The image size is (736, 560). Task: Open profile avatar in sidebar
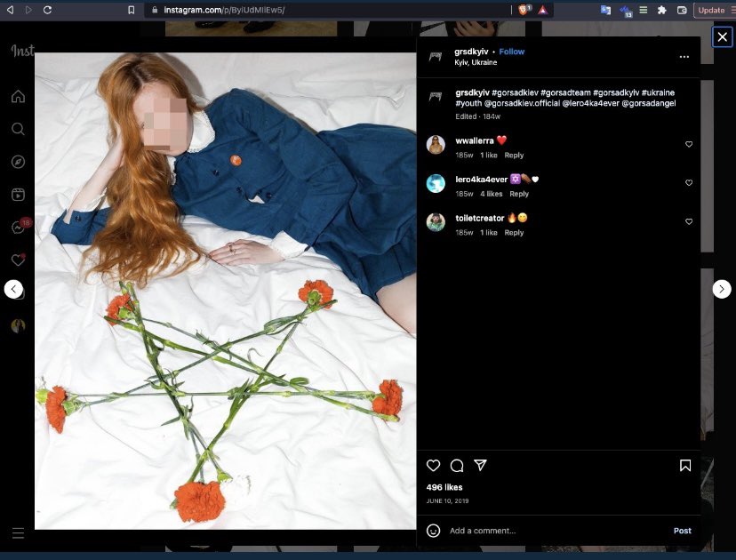click(x=18, y=325)
